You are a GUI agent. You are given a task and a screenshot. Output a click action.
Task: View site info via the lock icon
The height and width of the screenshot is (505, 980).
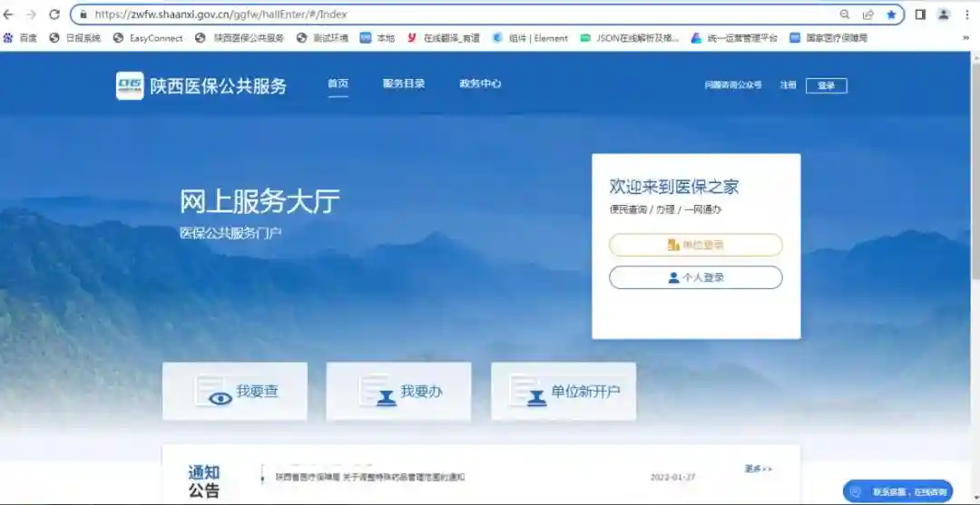click(83, 15)
